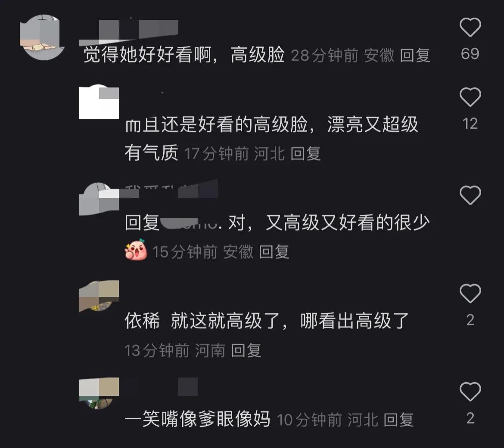Like the Henan comment about 就这就高级了
The width and height of the screenshot is (504, 448).
[x=470, y=294]
